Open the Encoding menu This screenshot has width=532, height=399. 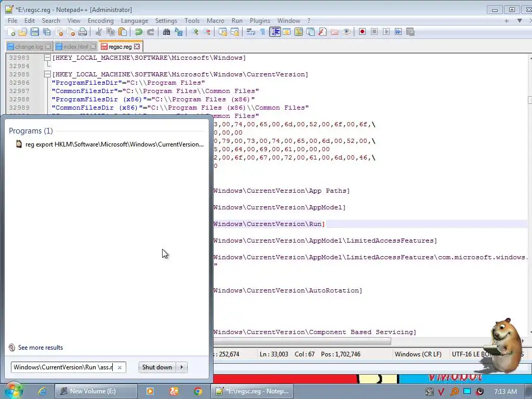click(101, 21)
